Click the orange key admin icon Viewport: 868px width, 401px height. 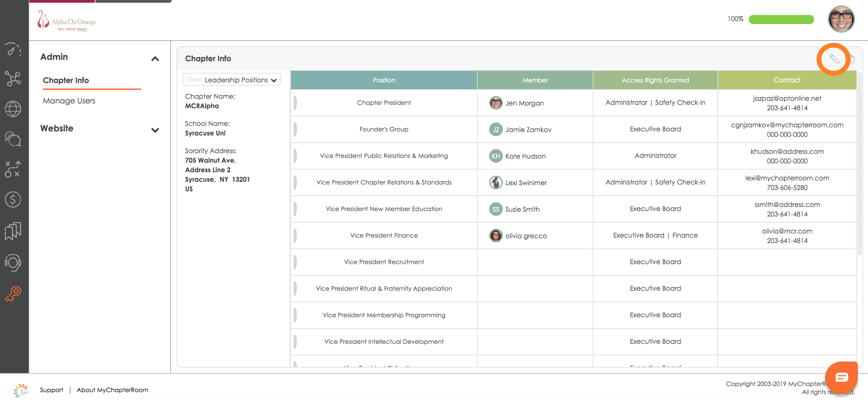pyautogui.click(x=13, y=293)
